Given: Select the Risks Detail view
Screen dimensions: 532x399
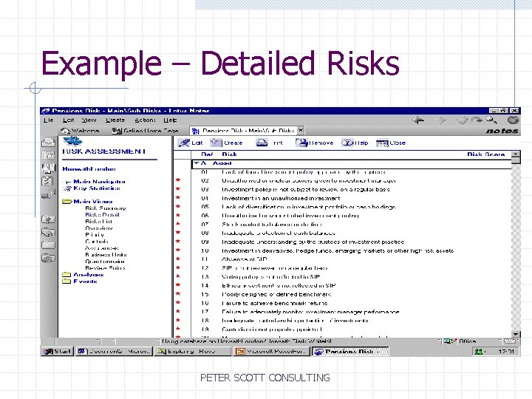Looking at the screenshot, I should point(102,215).
